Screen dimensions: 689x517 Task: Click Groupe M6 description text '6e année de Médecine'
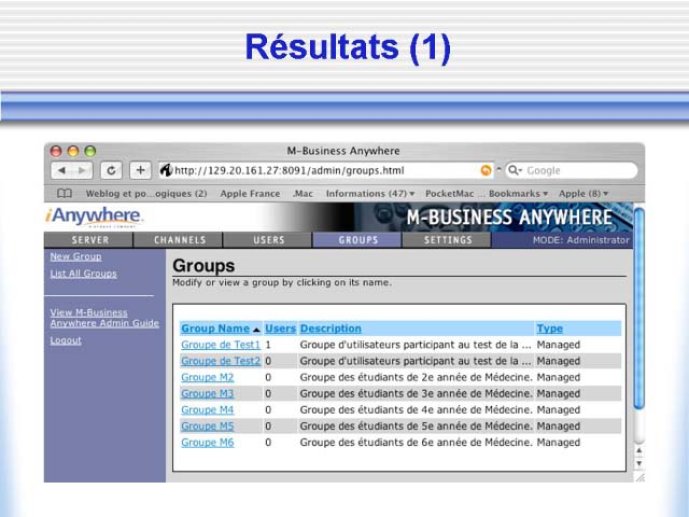pyautogui.click(x=477, y=442)
